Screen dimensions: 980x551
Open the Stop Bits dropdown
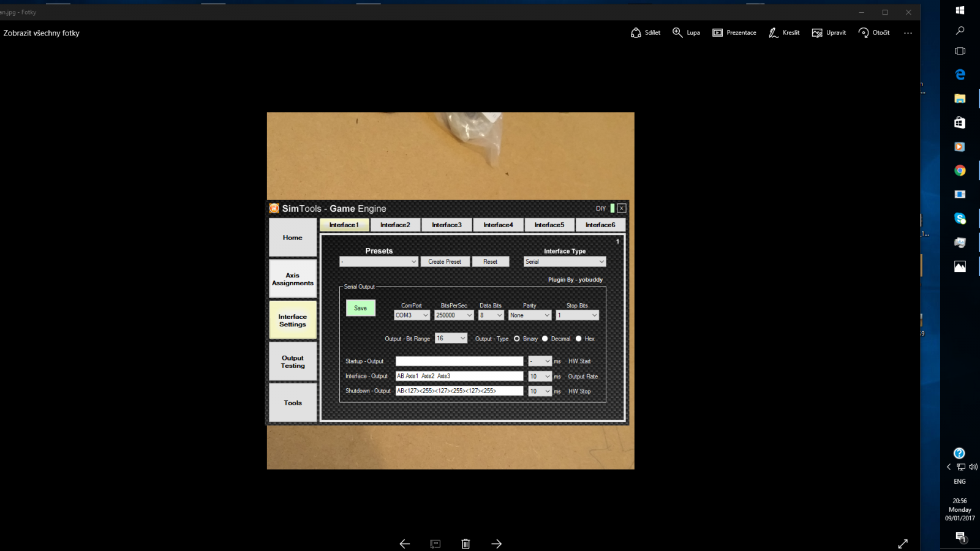pyautogui.click(x=577, y=315)
